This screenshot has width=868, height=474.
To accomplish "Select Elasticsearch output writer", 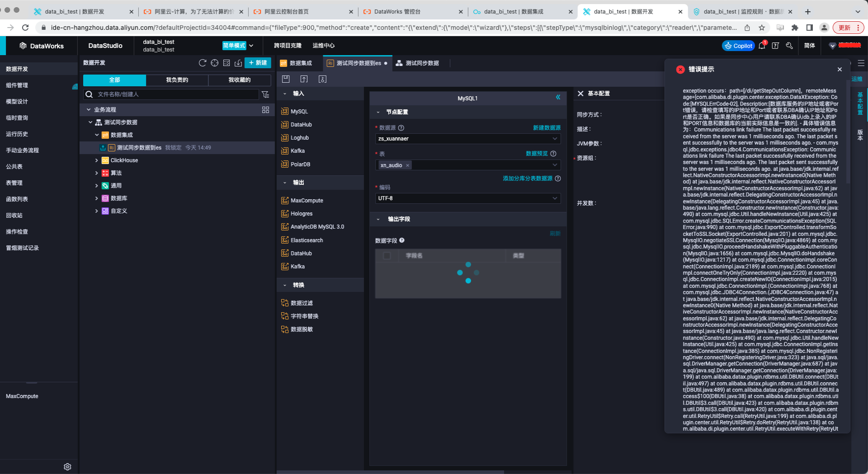I will click(302, 240).
